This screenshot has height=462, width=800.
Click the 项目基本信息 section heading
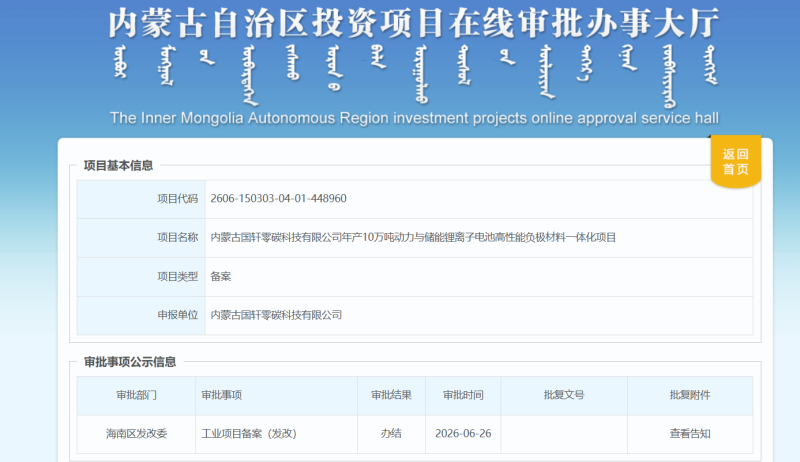118,166
